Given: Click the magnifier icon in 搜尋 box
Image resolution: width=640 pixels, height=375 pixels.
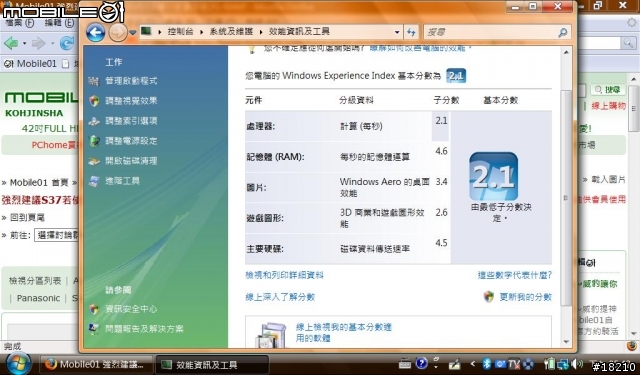Looking at the screenshot, I should click(x=562, y=32).
